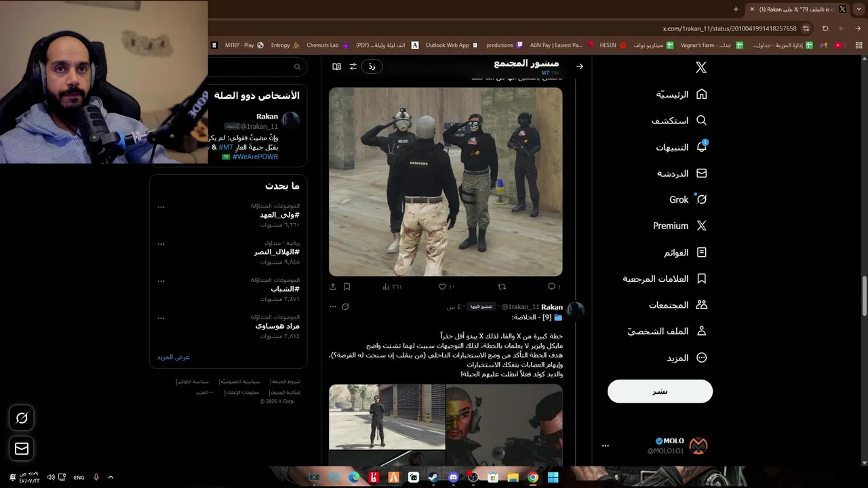Open Grok from the sidebar
The height and width of the screenshot is (488, 868).
[688, 199]
